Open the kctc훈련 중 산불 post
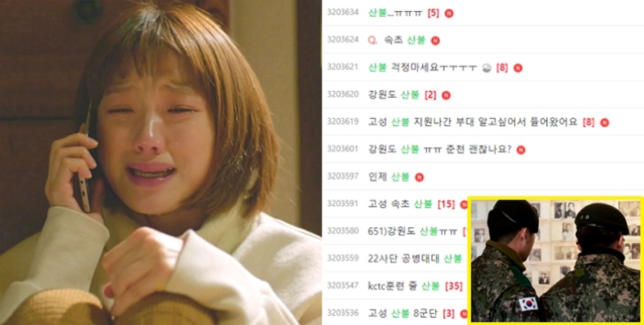 click(404, 286)
